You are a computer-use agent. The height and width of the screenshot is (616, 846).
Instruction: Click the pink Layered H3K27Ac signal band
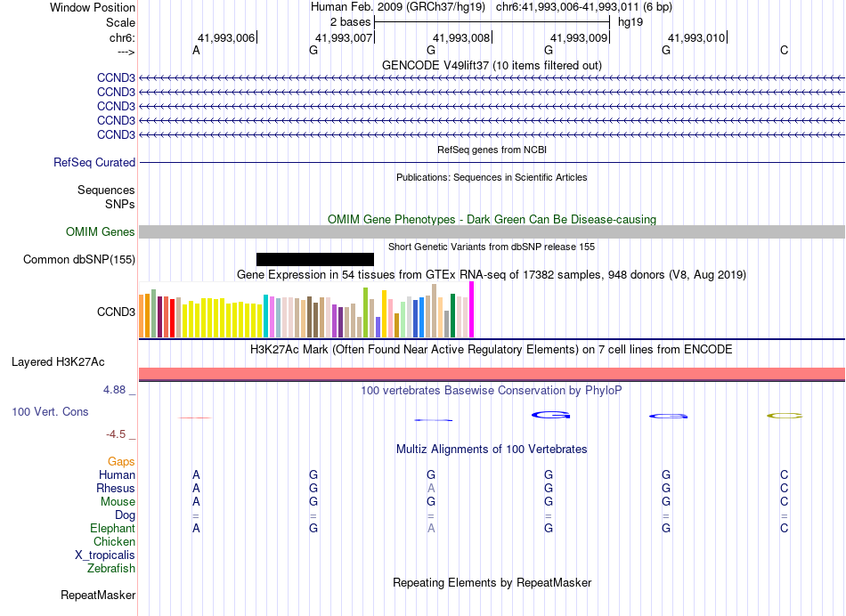tap(492, 374)
